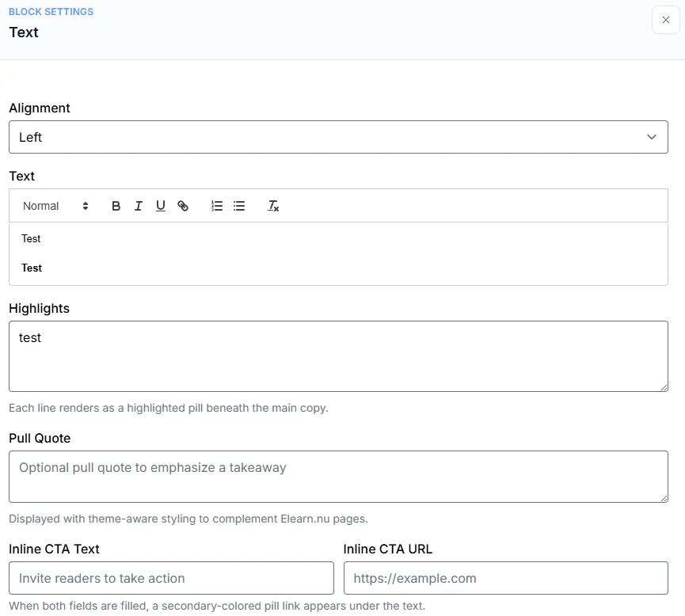Click the chevron on the Alignment selector
Viewport: 685px width, 616px height.
[x=652, y=136]
